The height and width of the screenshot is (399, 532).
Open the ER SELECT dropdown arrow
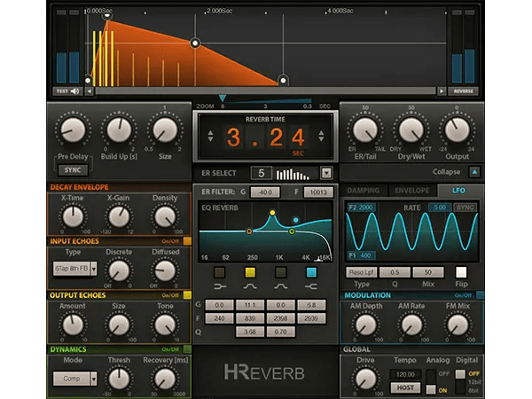[326, 174]
